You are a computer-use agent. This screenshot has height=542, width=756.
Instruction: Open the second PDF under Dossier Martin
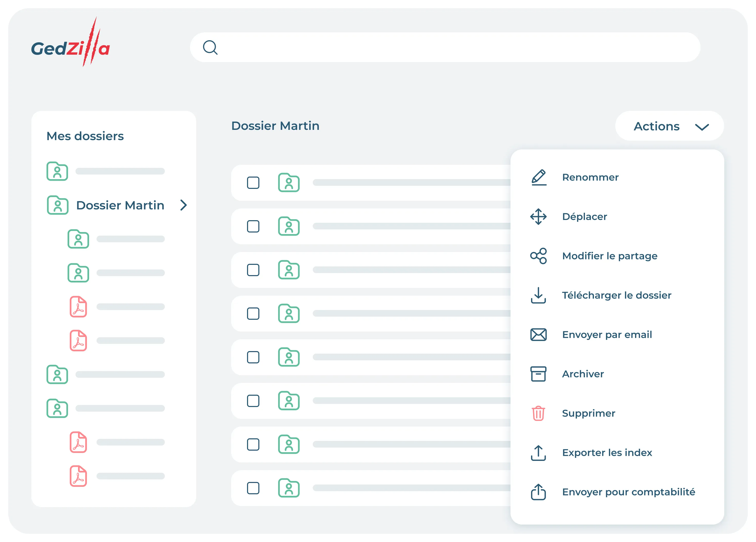point(117,341)
